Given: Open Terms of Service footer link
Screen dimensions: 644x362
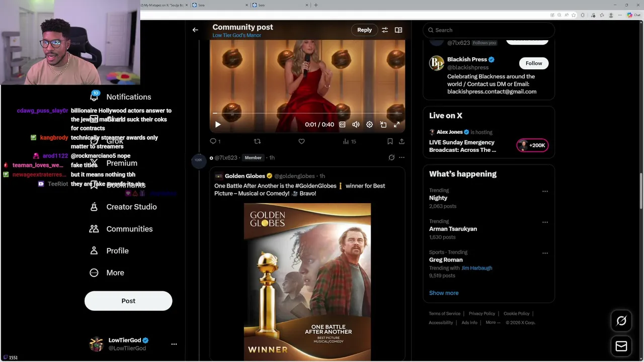Looking at the screenshot, I should pos(444,314).
